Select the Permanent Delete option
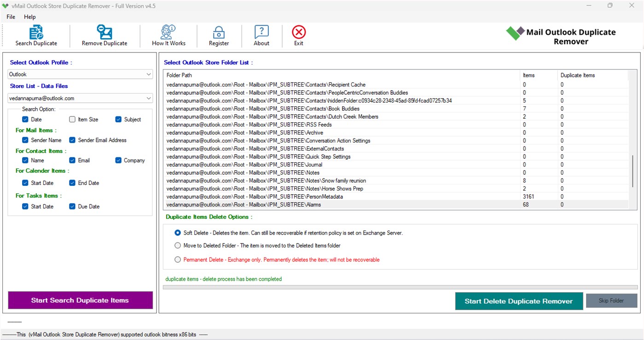 178,259
